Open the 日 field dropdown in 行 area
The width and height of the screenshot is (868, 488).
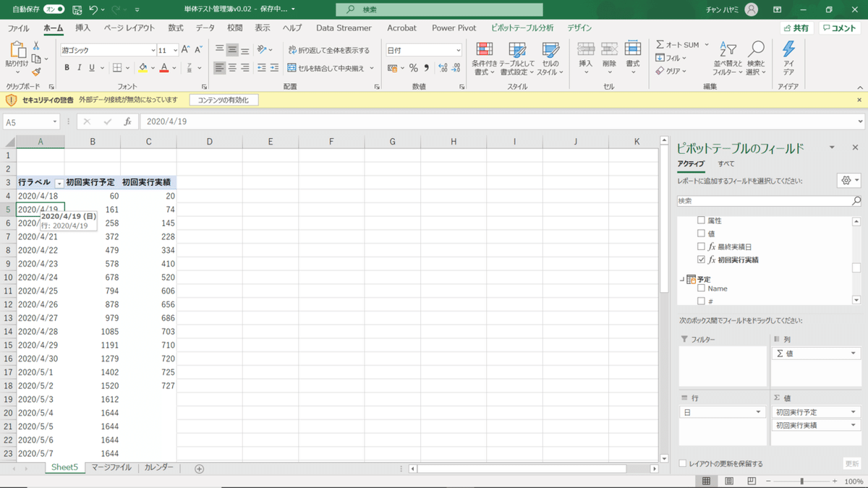[758, 411]
